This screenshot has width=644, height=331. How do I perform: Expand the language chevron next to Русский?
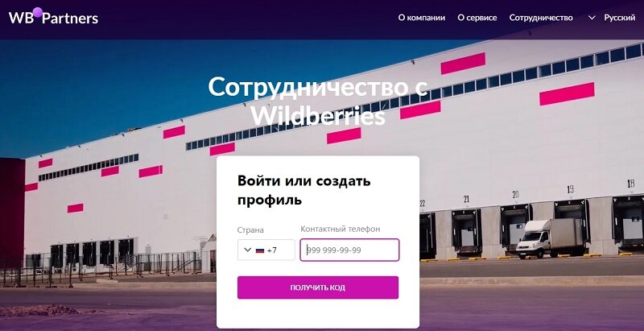click(592, 18)
